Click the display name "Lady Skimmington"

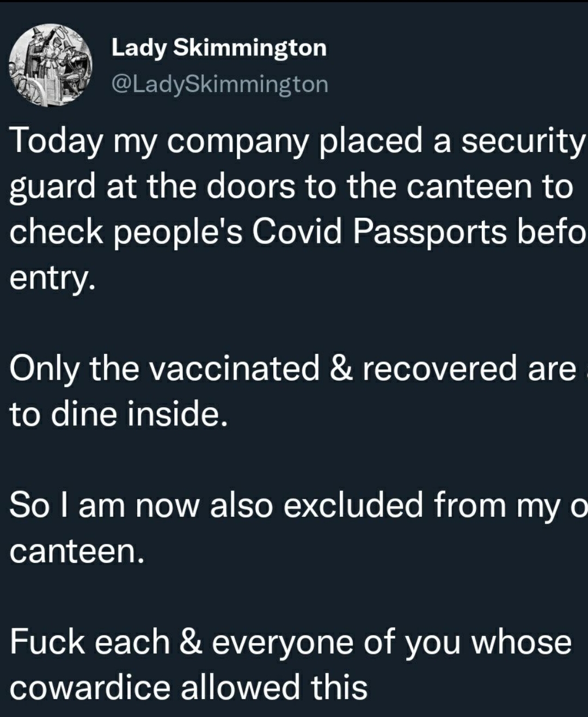click(219, 48)
